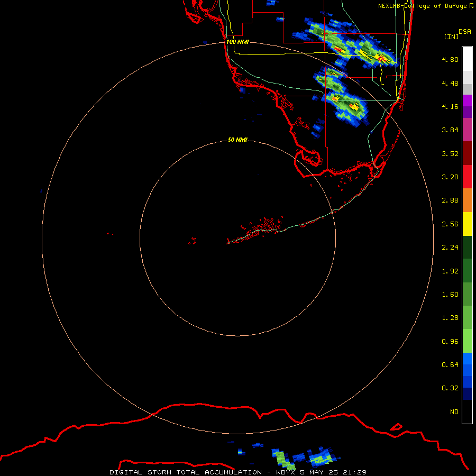This screenshot has width=476, height=476.
Task: Click the 1.60 legend value
Action: (450, 295)
